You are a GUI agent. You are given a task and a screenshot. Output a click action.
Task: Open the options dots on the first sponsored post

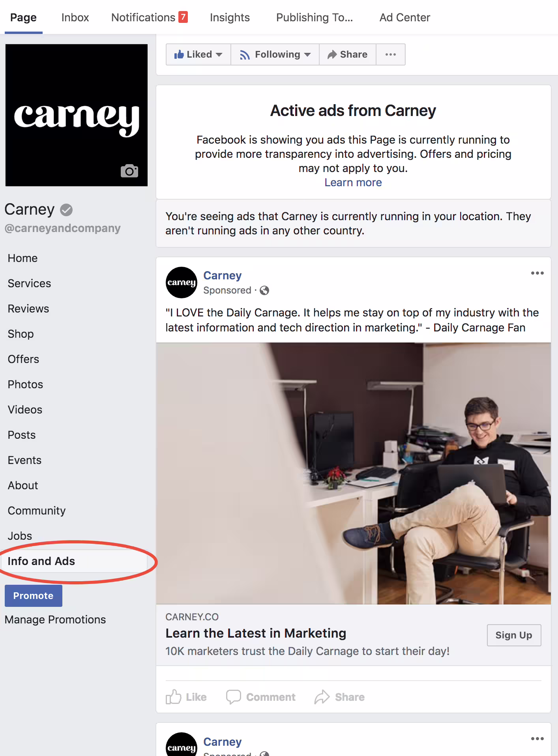537,273
